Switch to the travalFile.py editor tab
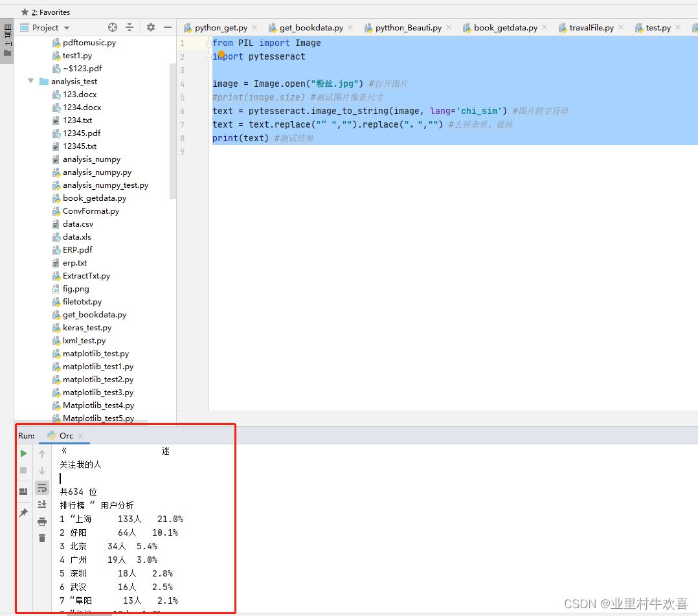 tap(591, 28)
